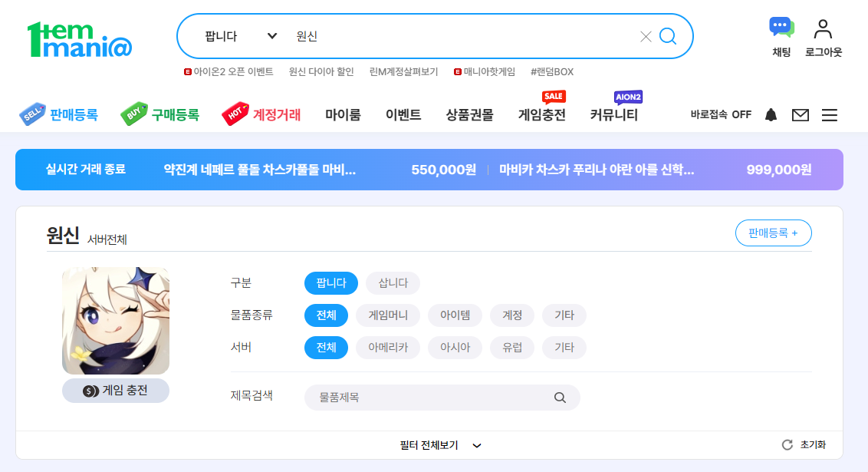Select 계정 item type
This screenshot has width=868, height=472.
click(x=512, y=315)
